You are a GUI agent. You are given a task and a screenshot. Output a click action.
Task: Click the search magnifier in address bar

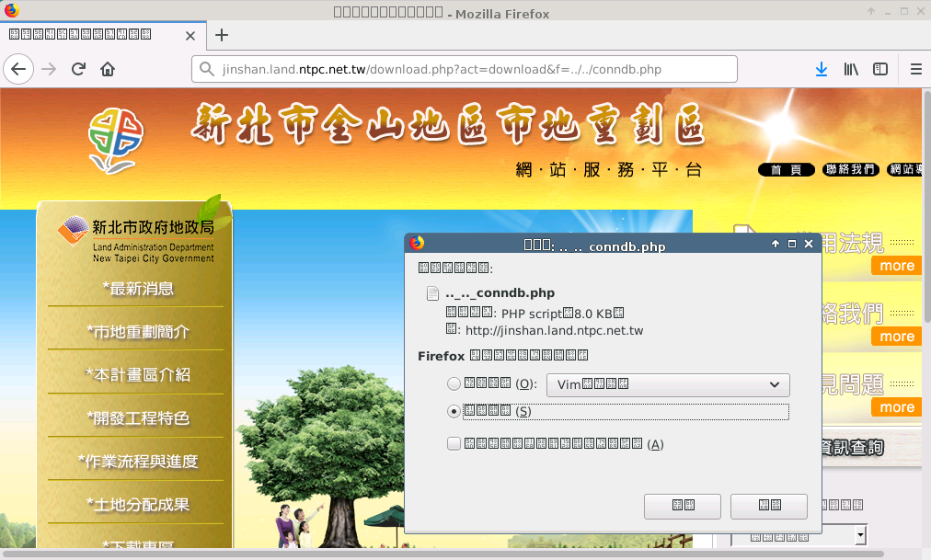(x=207, y=69)
